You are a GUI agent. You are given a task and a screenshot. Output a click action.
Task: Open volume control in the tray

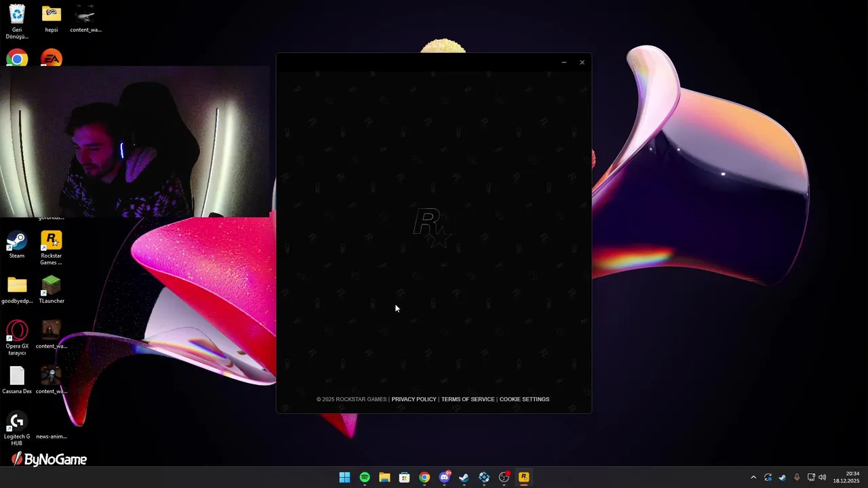[823, 477]
